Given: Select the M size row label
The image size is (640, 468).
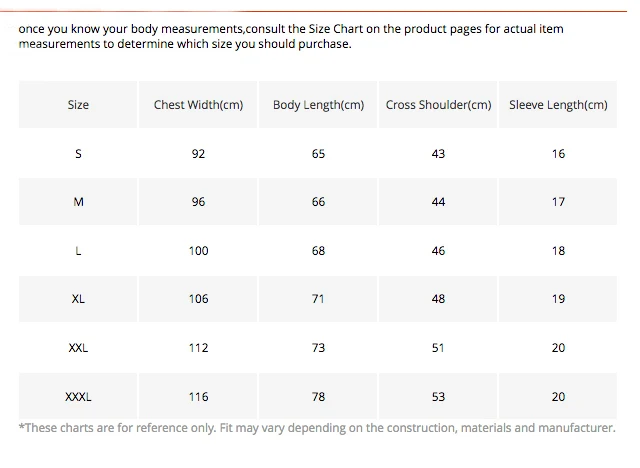Looking at the screenshot, I should point(78,202).
